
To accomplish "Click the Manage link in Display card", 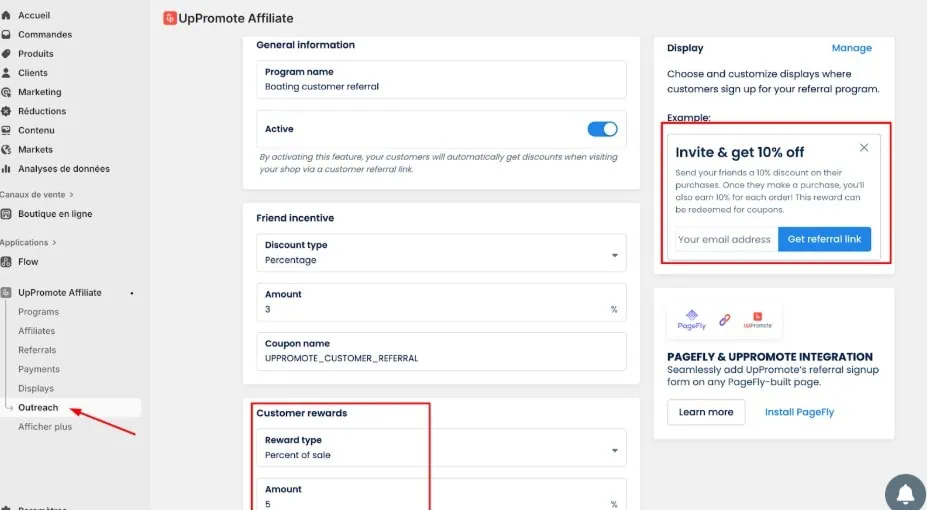I will coord(851,48).
